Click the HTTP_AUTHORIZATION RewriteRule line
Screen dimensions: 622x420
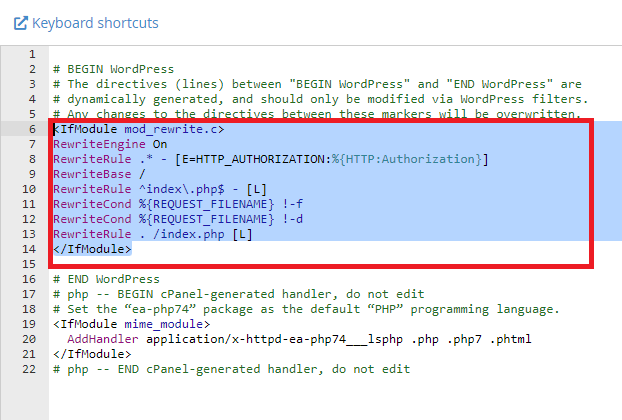coord(270,159)
